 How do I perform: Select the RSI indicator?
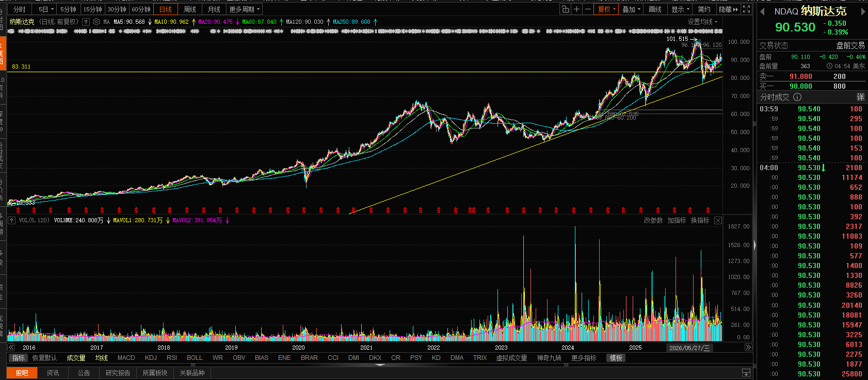click(172, 358)
